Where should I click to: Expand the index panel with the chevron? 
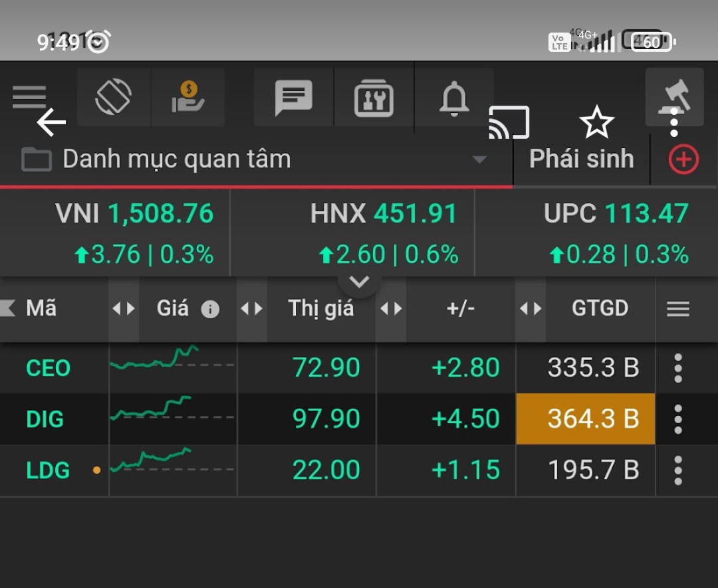click(x=359, y=282)
